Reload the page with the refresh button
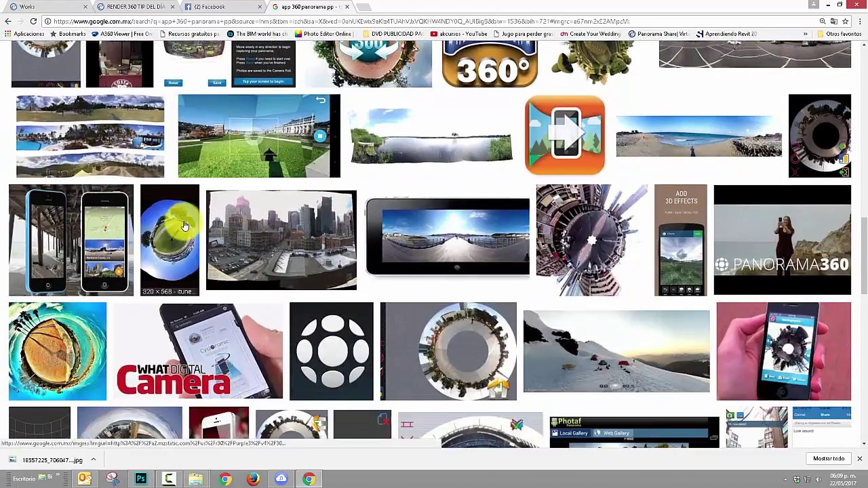The height and width of the screenshot is (488, 868). [x=33, y=21]
